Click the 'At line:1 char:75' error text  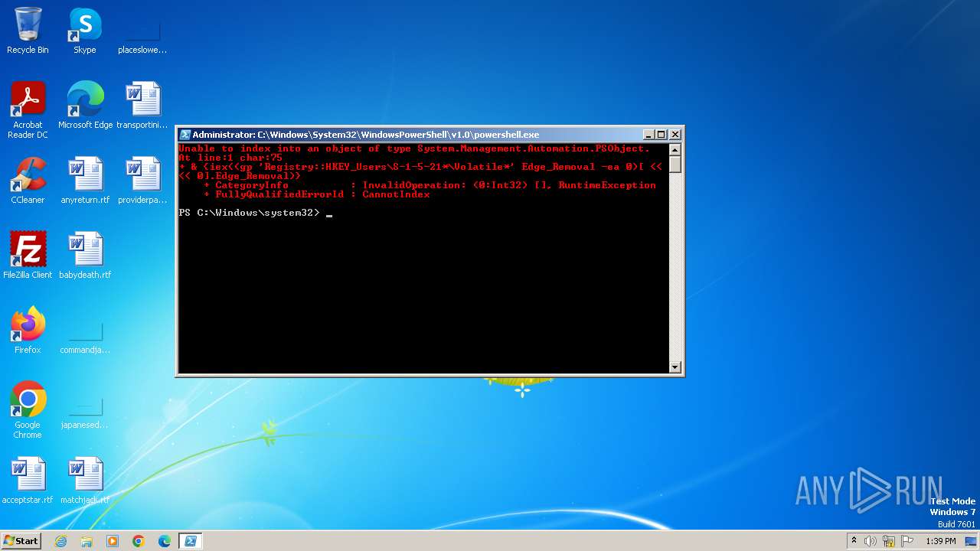tap(230, 158)
